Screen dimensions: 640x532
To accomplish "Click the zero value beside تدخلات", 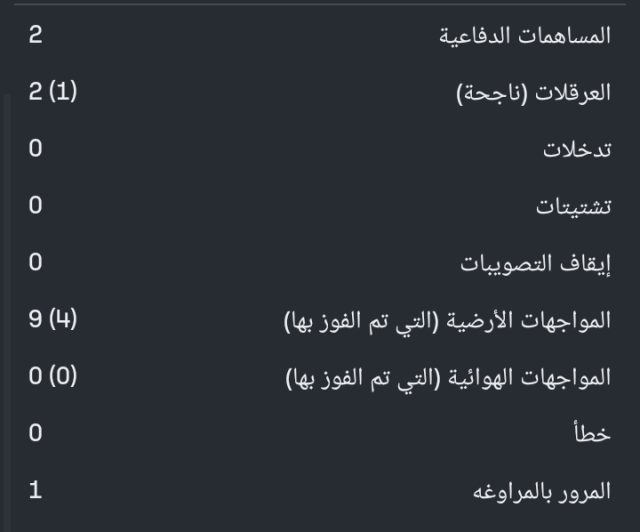I will tap(35, 150).
